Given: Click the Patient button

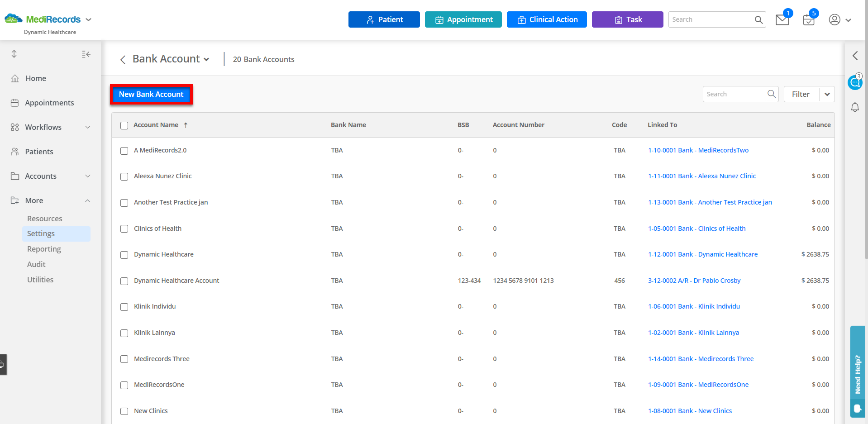Looking at the screenshot, I should click(384, 19).
